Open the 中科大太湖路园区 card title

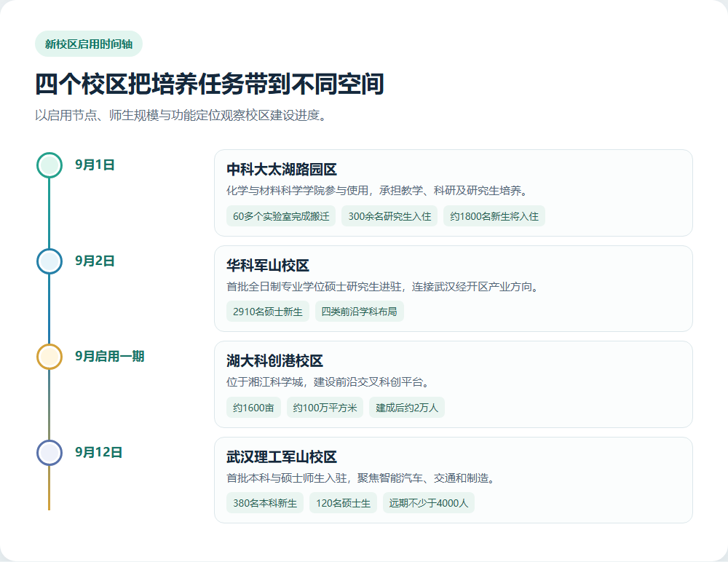coord(281,170)
